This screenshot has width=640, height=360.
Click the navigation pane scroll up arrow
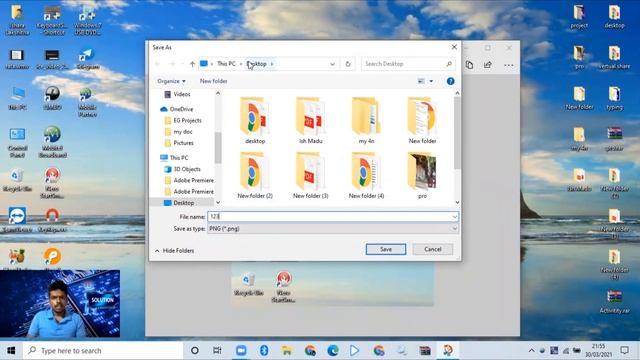218,93
